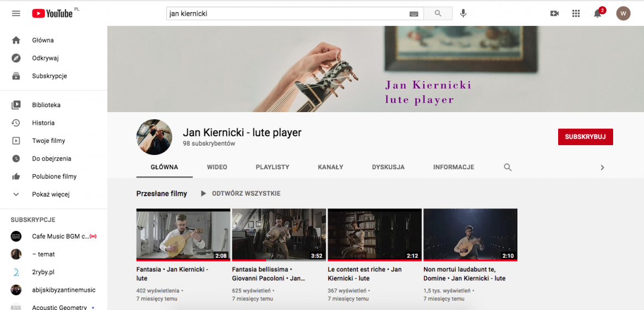
Task: Open the Fantasia bellissima 3:52 thumbnail
Action: pos(279,235)
